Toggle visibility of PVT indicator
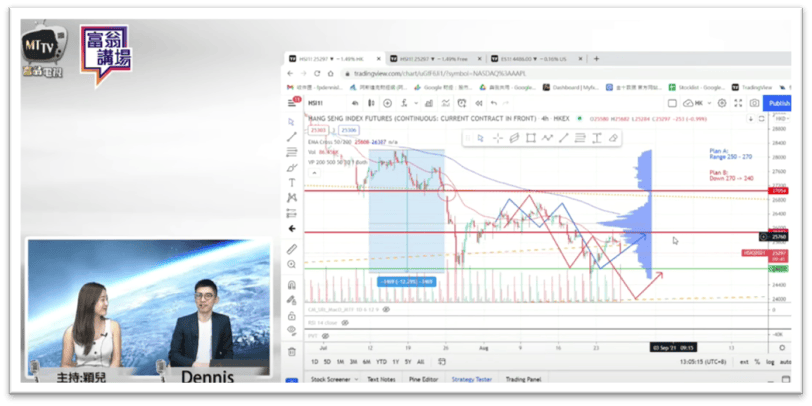Viewport: 812px width, 406px height. pos(324,336)
